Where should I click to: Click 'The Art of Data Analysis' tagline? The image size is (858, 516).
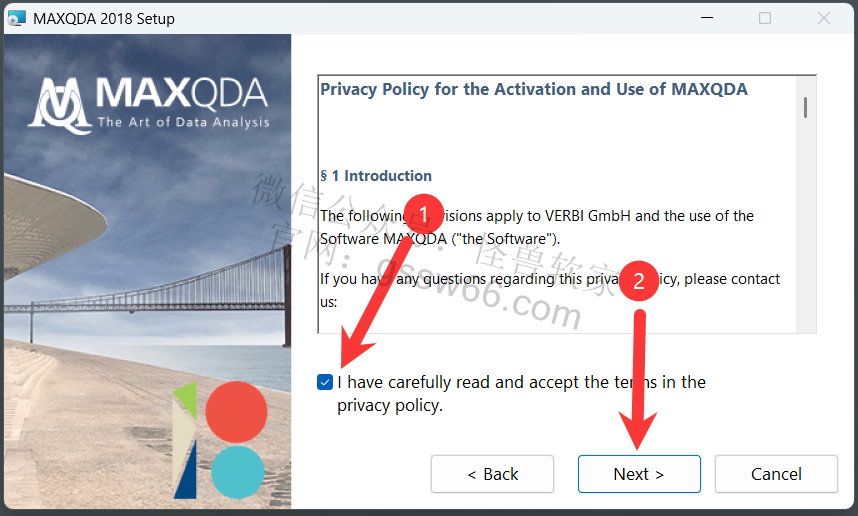(x=184, y=122)
